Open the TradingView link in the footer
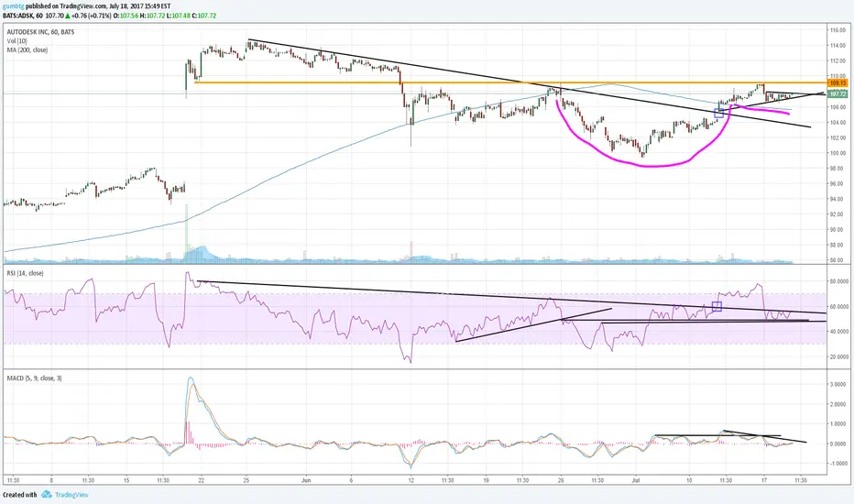The width and height of the screenshot is (854, 504). pos(71,495)
